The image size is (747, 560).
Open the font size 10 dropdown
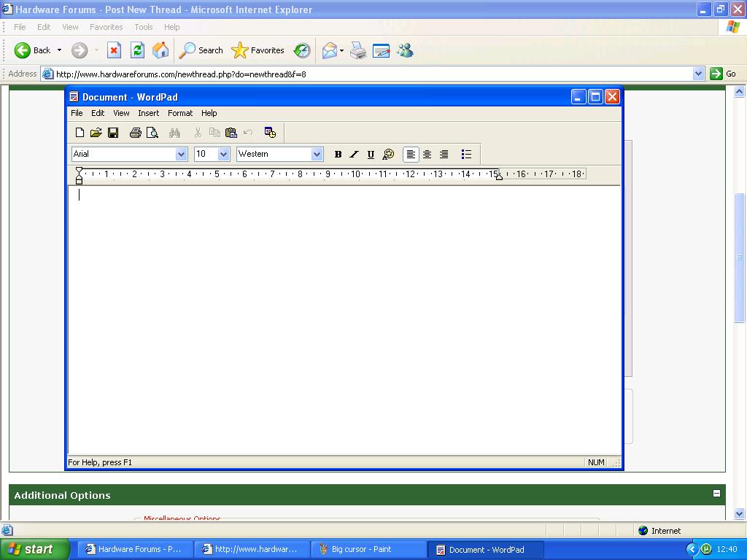pos(223,155)
